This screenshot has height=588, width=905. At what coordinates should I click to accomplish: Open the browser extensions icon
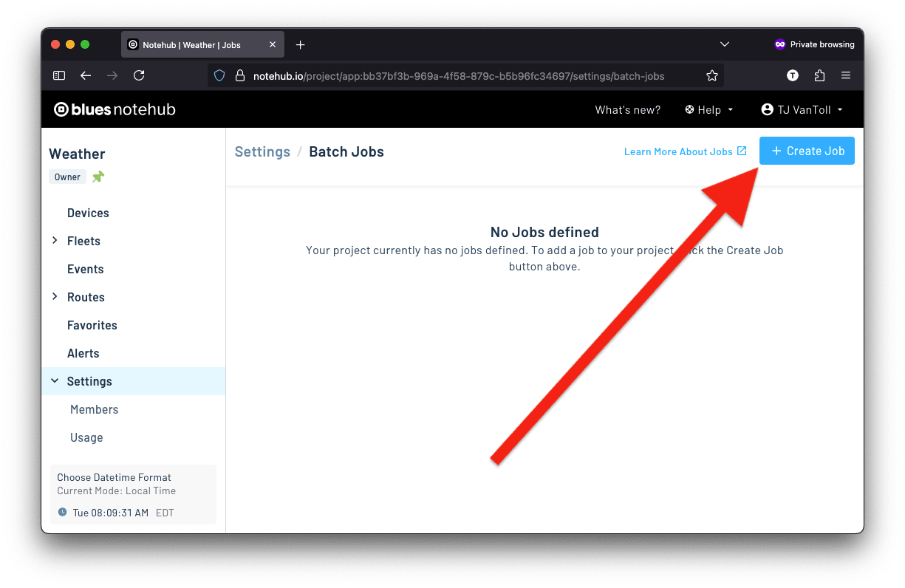tap(819, 75)
